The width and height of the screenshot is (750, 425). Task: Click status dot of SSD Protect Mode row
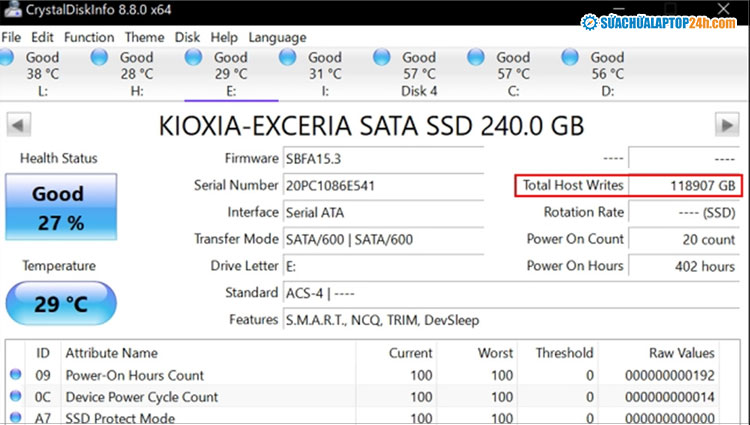point(15,417)
